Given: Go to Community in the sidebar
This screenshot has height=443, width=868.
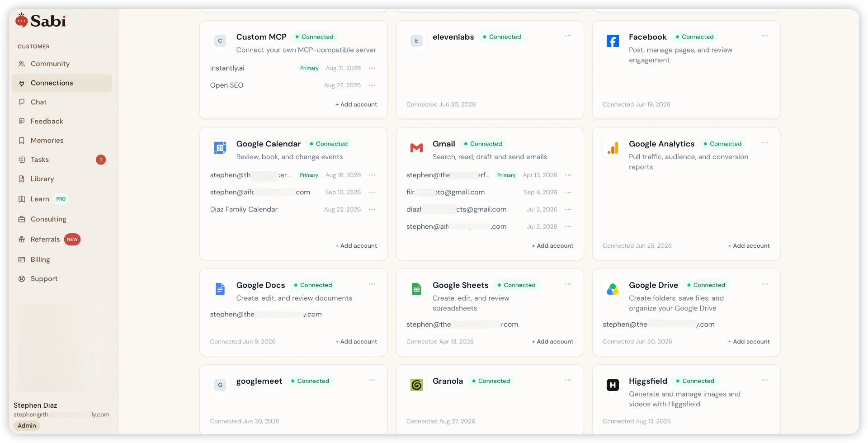Looking at the screenshot, I should (x=62, y=64).
